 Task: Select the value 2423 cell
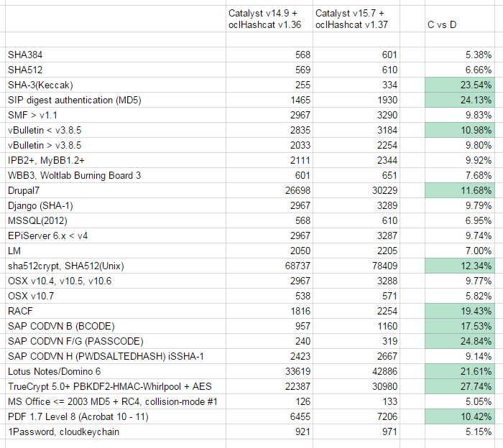269,356
